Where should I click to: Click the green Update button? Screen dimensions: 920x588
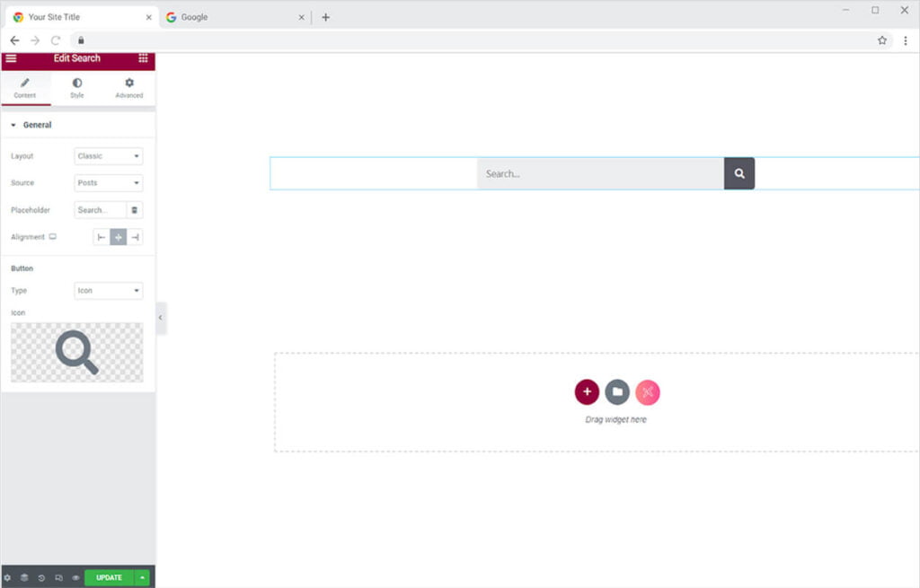coord(109,578)
